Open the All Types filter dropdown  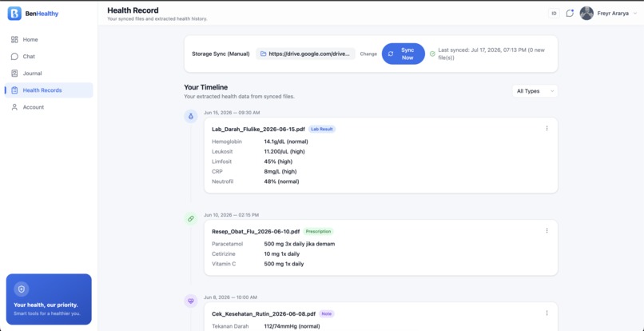tap(535, 91)
